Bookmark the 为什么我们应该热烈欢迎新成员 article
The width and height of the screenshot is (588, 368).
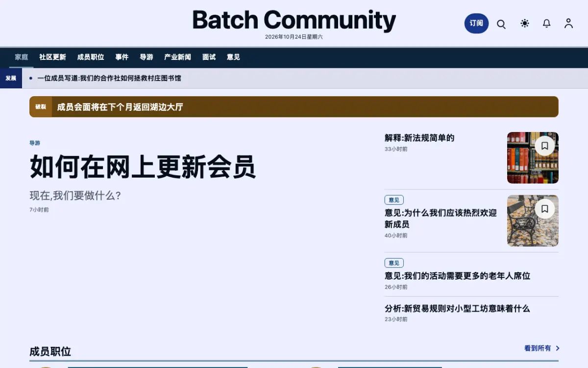tap(545, 209)
